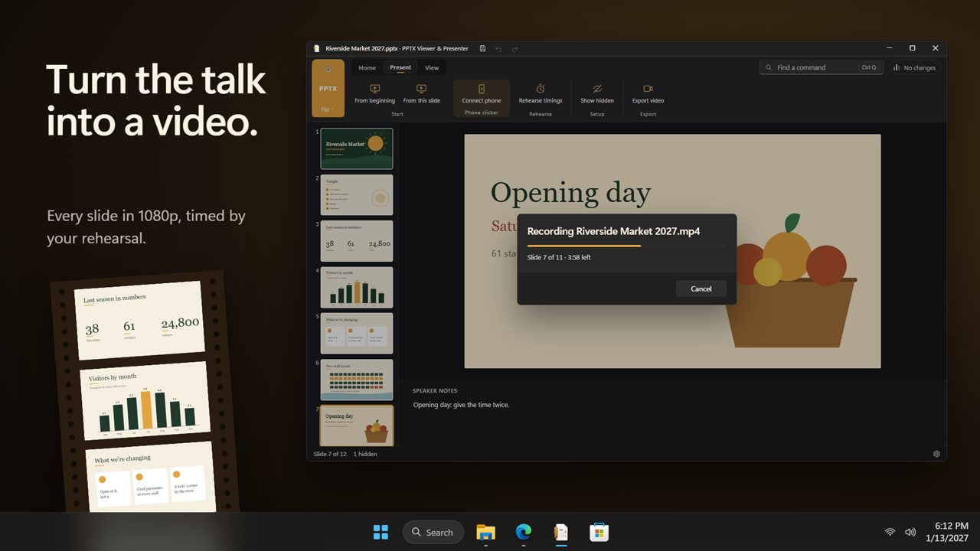Open taskbar Search box
Viewport: 980px width, 551px height.
[x=433, y=532]
